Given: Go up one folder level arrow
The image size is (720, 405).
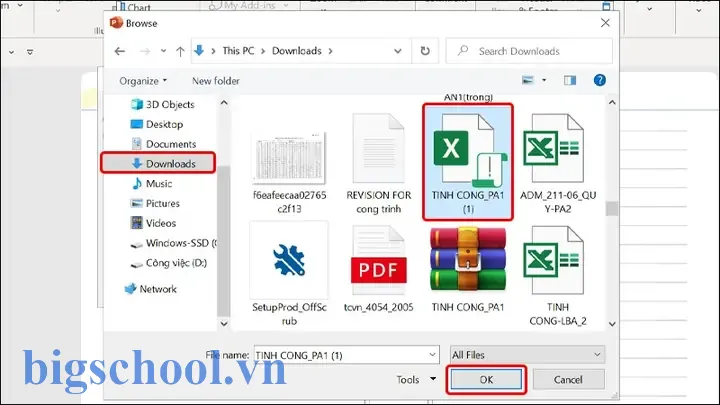Looking at the screenshot, I should (x=180, y=51).
